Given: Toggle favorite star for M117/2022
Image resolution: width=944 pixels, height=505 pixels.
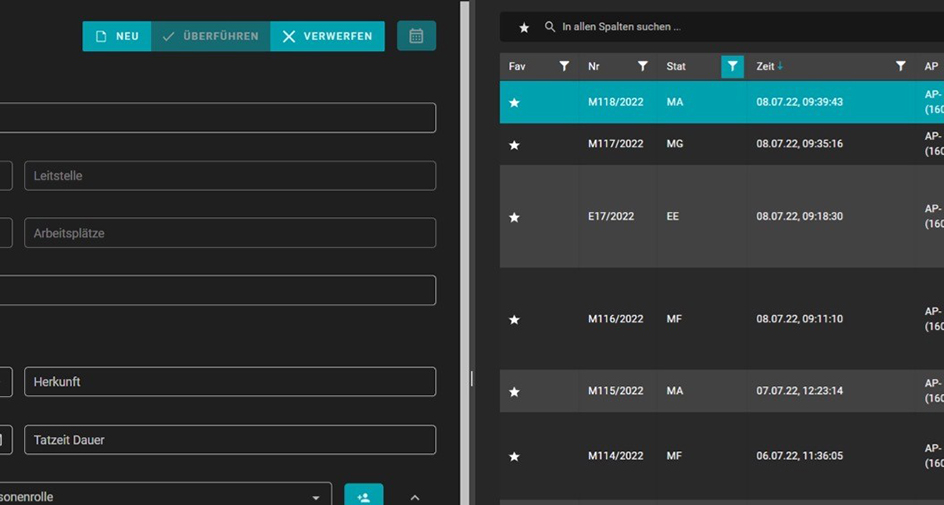Looking at the screenshot, I should [x=514, y=145].
